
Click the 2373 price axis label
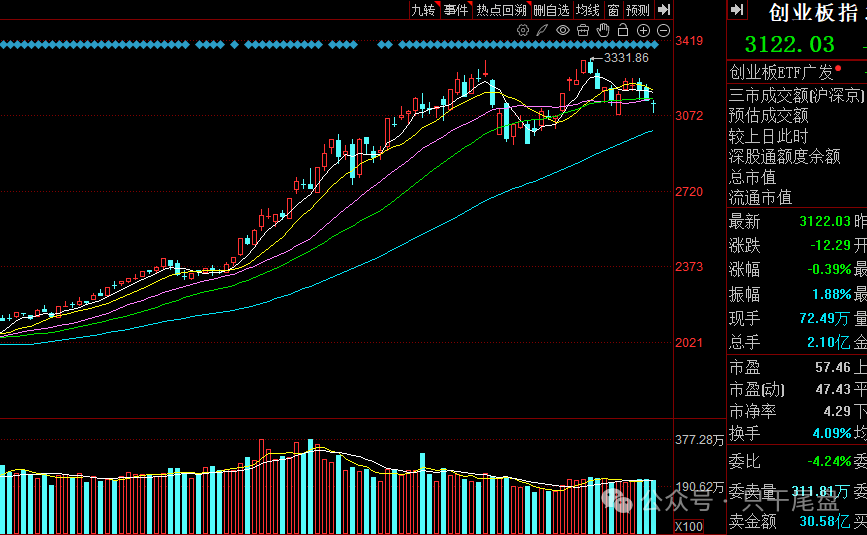[x=689, y=266]
